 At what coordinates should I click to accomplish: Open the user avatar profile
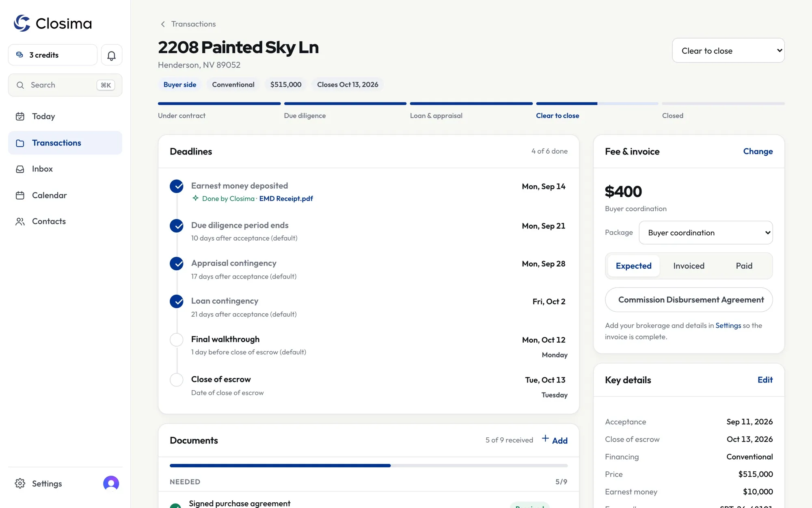pos(111,484)
